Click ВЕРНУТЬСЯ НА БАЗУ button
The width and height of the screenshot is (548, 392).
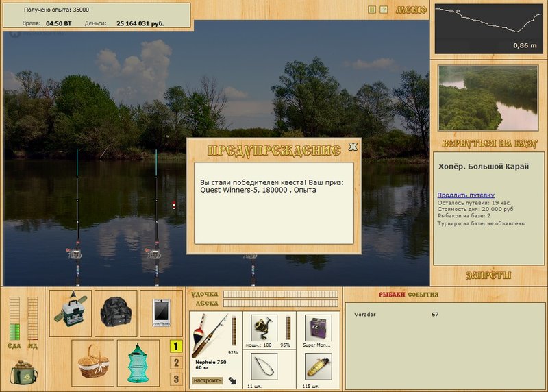[x=489, y=144]
